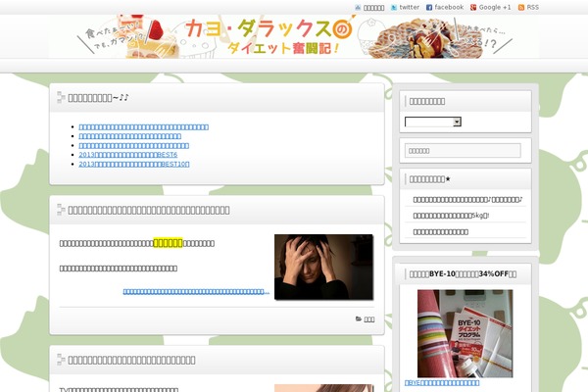The height and width of the screenshot is (392, 588).
Task: Focus the sidebar search input field
Action: [463, 151]
